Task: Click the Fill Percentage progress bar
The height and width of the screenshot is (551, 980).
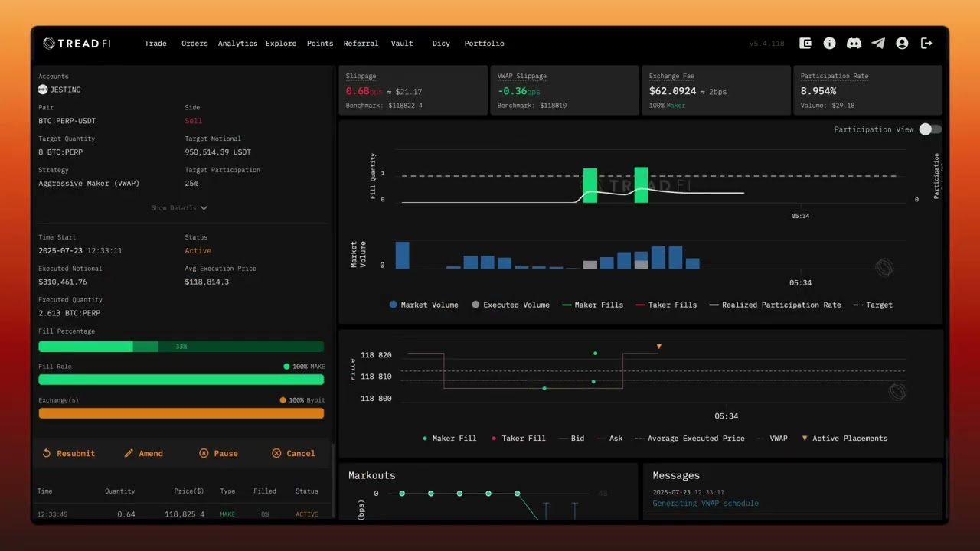Action: 181,347
